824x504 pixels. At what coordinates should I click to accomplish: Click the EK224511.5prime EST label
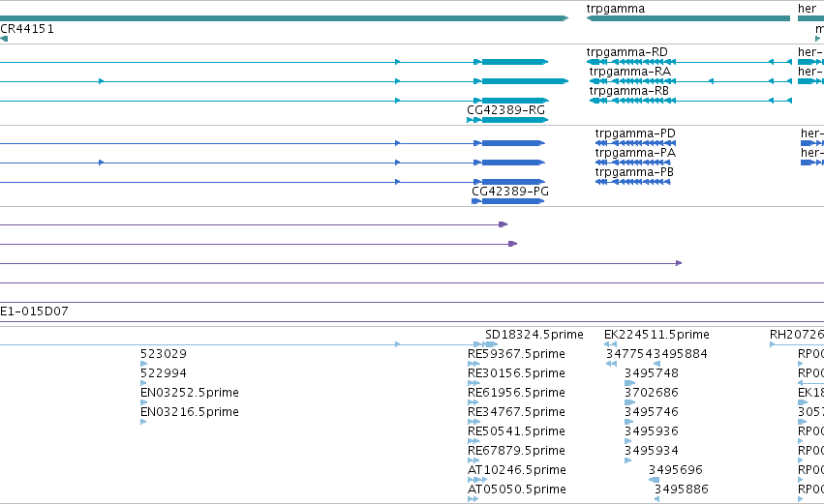(x=656, y=335)
